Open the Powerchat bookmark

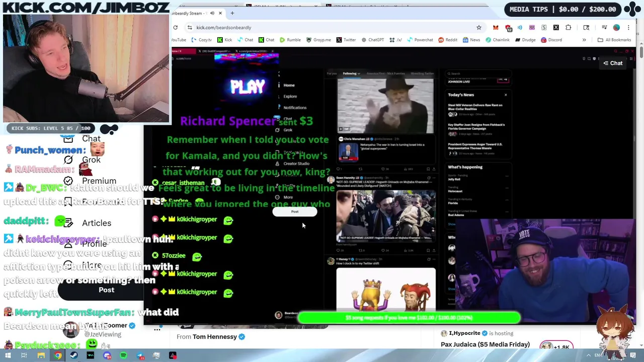(x=420, y=40)
